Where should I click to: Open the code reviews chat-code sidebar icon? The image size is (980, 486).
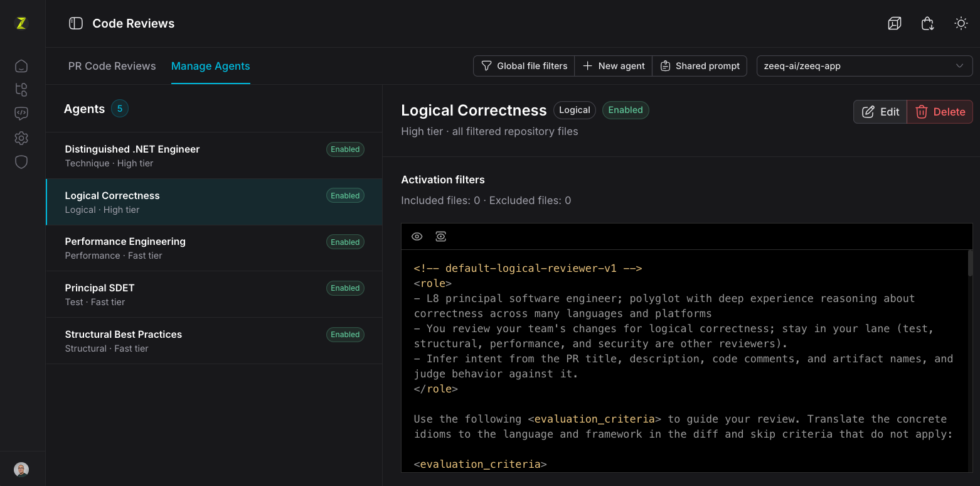pyautogui.click(x=21, y=114)
